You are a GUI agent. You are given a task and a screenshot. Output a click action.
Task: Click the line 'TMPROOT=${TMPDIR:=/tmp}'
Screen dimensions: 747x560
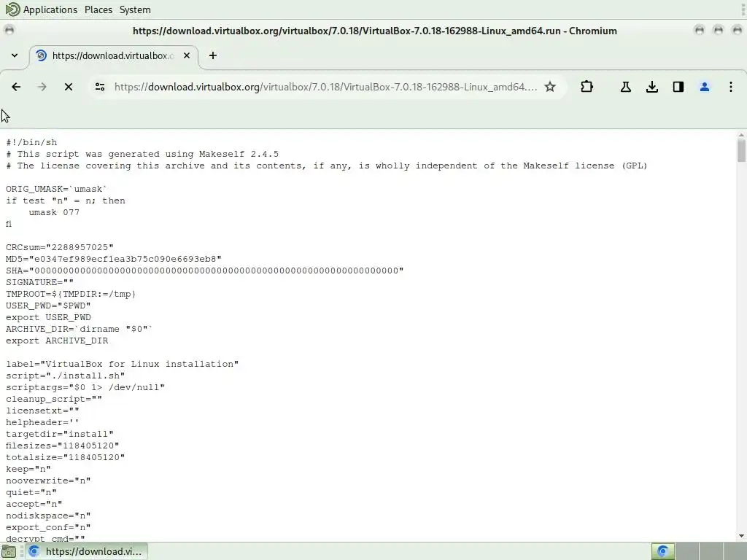click(71, 294)
